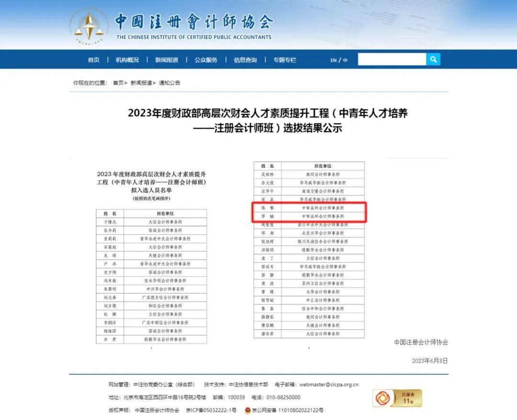Click 新闻报道 in the breadcrumb trail

(141, 83)
